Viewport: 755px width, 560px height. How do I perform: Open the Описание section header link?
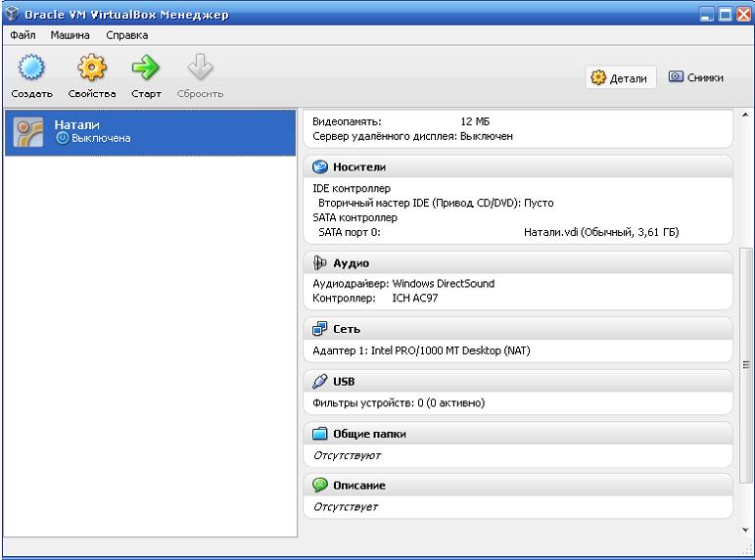coord(359,486)
